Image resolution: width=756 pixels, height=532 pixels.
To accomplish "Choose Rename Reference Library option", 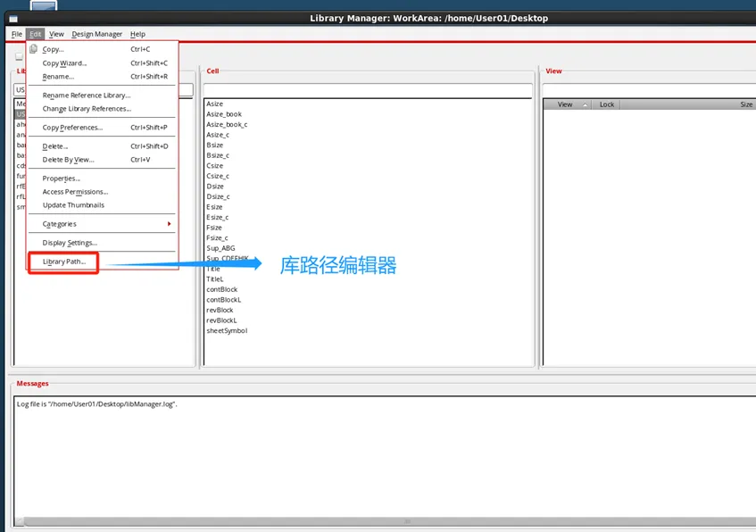I will 87,96.
